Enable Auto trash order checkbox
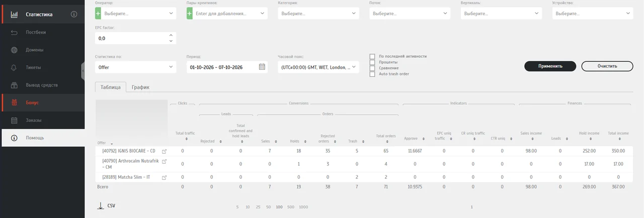Viewport: 644px width, 218px height. pyautogui.click(x=372, y=74)
